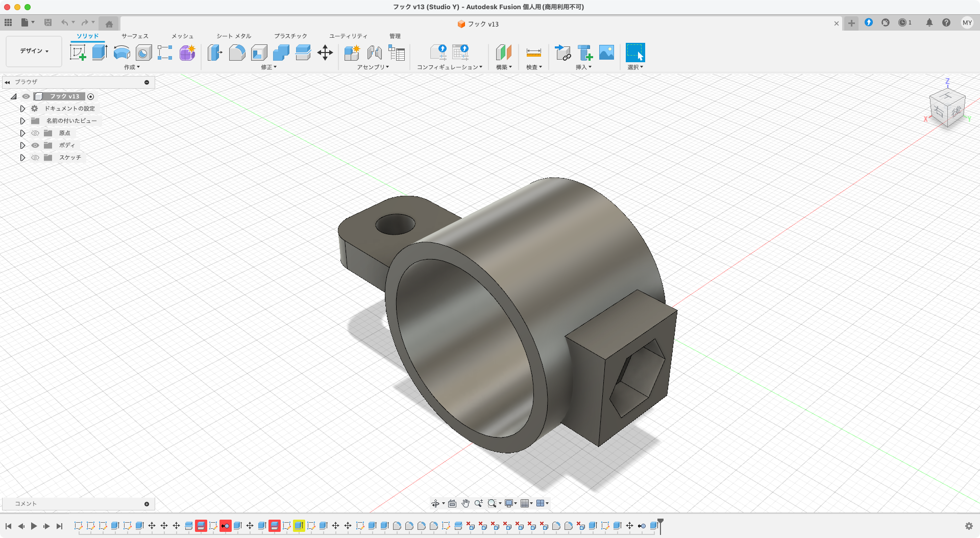Image resolution: width=980 pixels, height=538 pixels.
Task: Expand 名前の付いたビュー tree node
Action: [22, 121]
